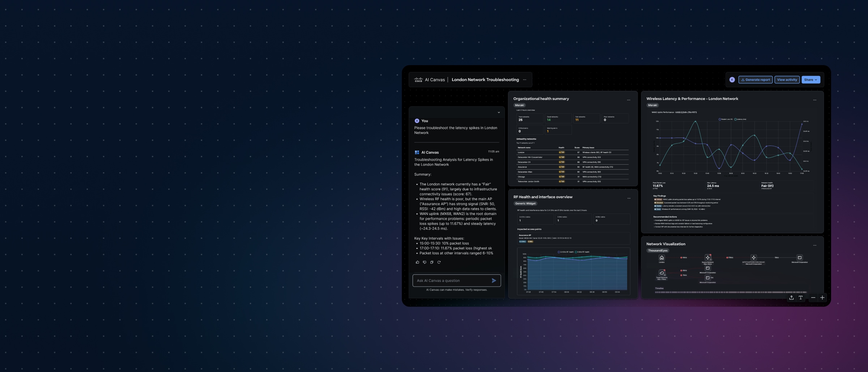
Task: Click the View activity button
Action: click(787, 80)
